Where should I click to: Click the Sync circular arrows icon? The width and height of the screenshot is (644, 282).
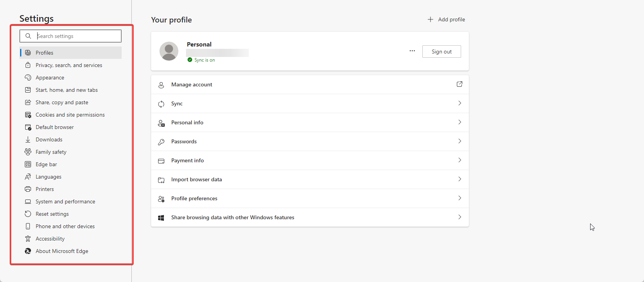(161, 104)
